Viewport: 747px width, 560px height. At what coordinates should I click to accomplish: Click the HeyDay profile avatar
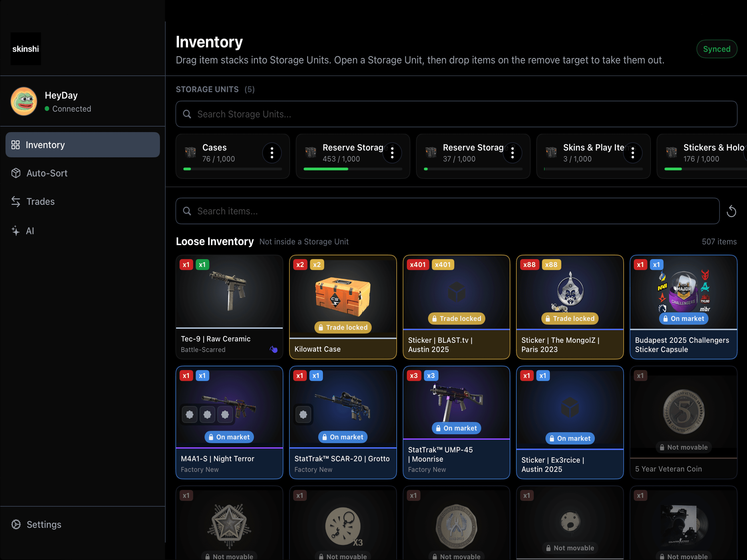24,101
